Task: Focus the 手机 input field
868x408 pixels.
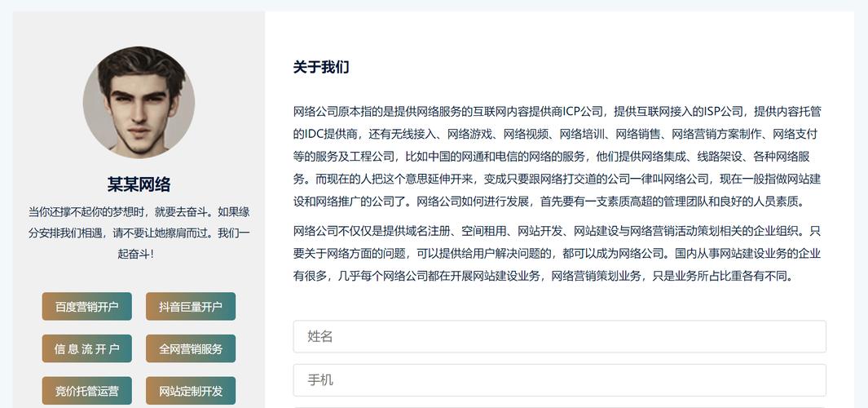Action: pyautogui.click(x=560, y=380)
